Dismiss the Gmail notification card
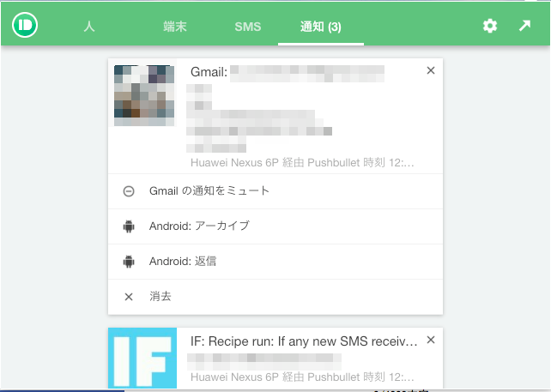This screenshot has width=551, height=392. pyautogui.click(x=431, y=70)
